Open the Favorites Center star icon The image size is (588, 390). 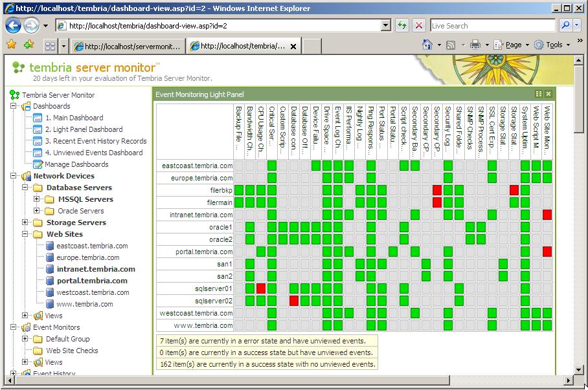12,45
